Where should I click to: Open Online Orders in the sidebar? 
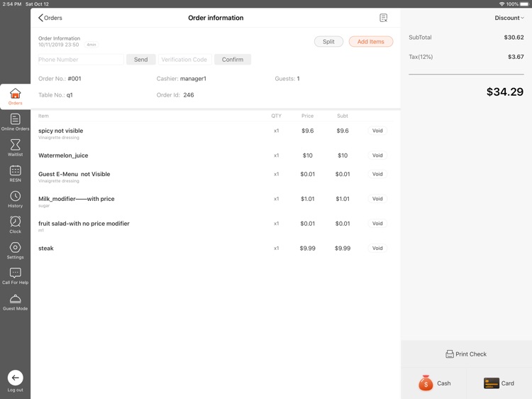16,122
